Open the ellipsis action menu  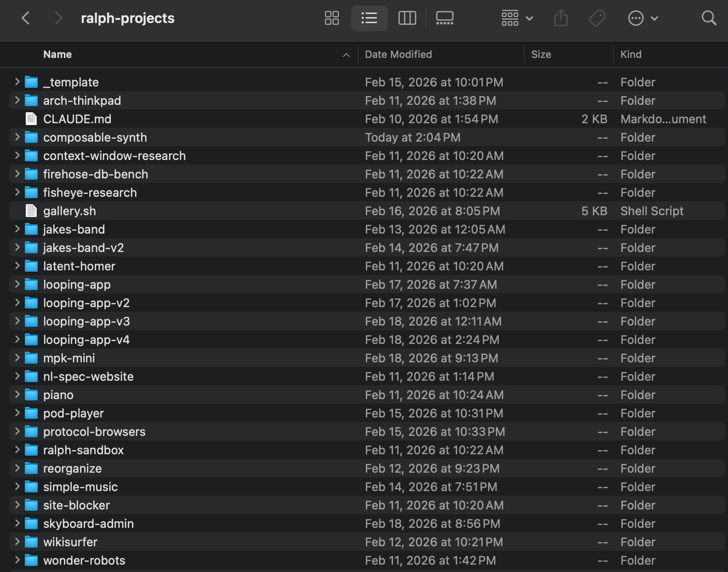643,18
